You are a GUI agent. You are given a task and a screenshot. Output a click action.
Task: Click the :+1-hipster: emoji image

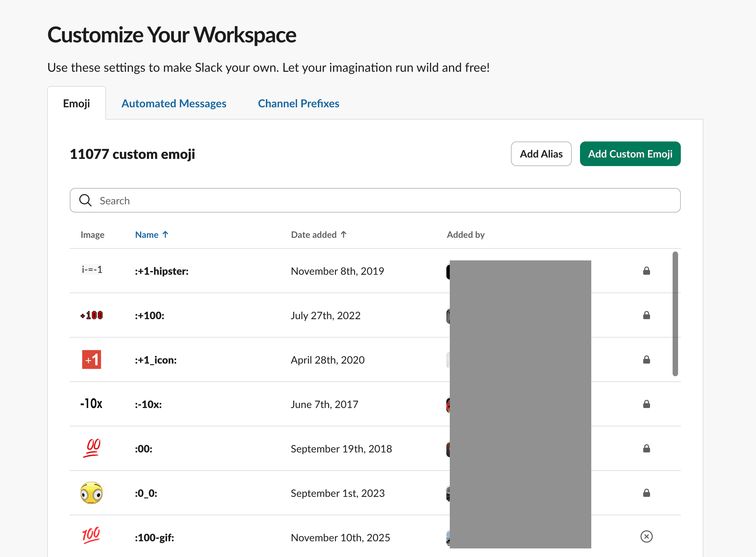(92, 270)
